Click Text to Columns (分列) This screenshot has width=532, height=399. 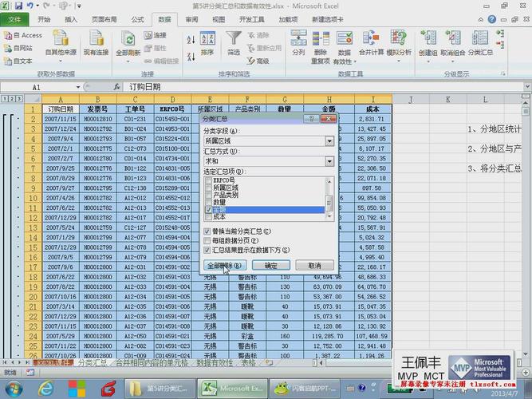(x=298, y=43)
